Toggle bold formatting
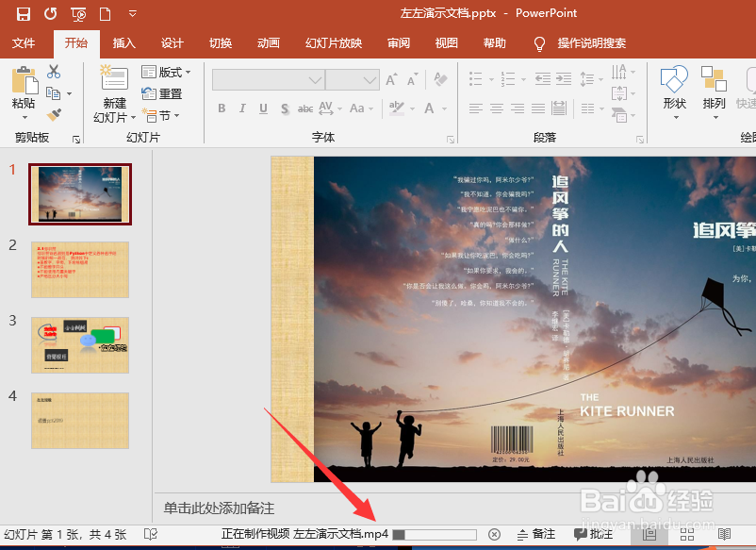Viewport: 756px width, 550px height. [x=222, y=108]
